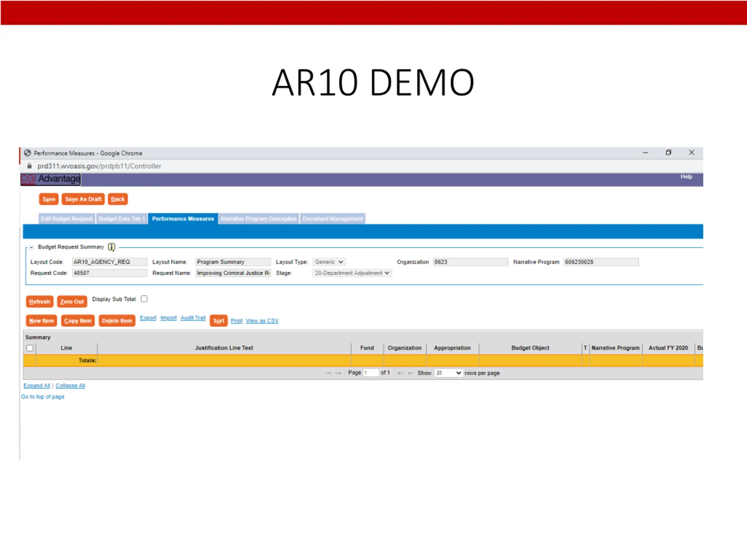747x560 pixels.
Task: Open the Budget Data Tab 1
Action: [122, 219]
